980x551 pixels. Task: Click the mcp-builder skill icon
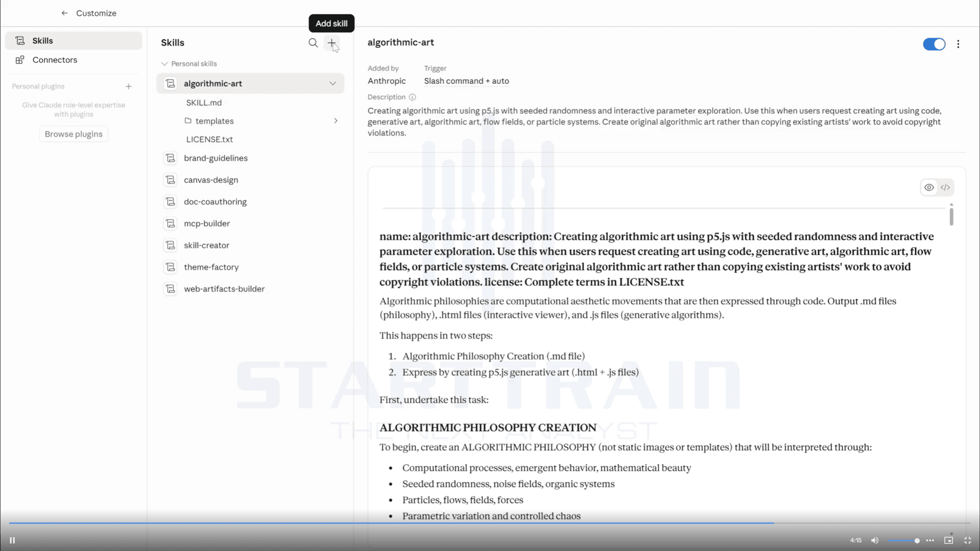pos(171,224)
